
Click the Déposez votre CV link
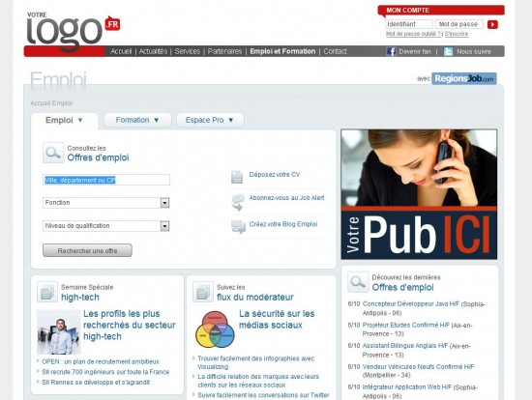275,175
